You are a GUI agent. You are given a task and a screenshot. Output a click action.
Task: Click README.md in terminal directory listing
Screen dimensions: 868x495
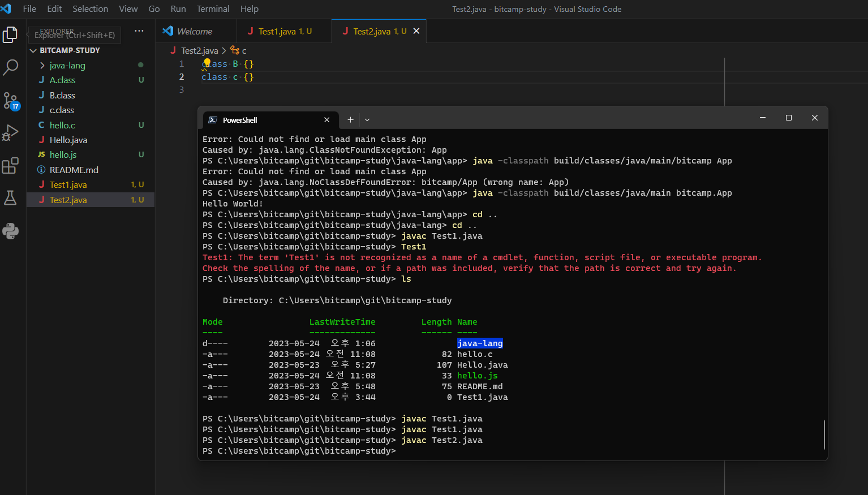coord(480,386)
